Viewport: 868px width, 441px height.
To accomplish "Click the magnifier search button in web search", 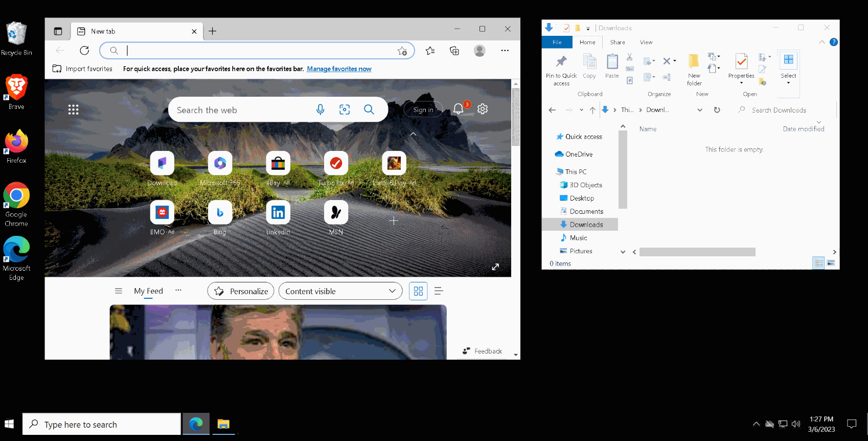I will [369, 109].
